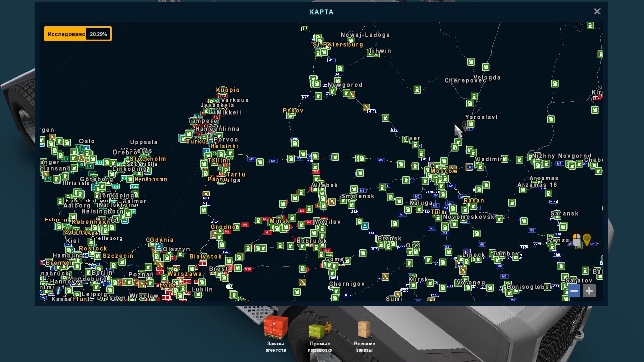The height and width of the screenshot is (362, 644).
Task: Click the Minsk city label
Action: pos(279,221)
